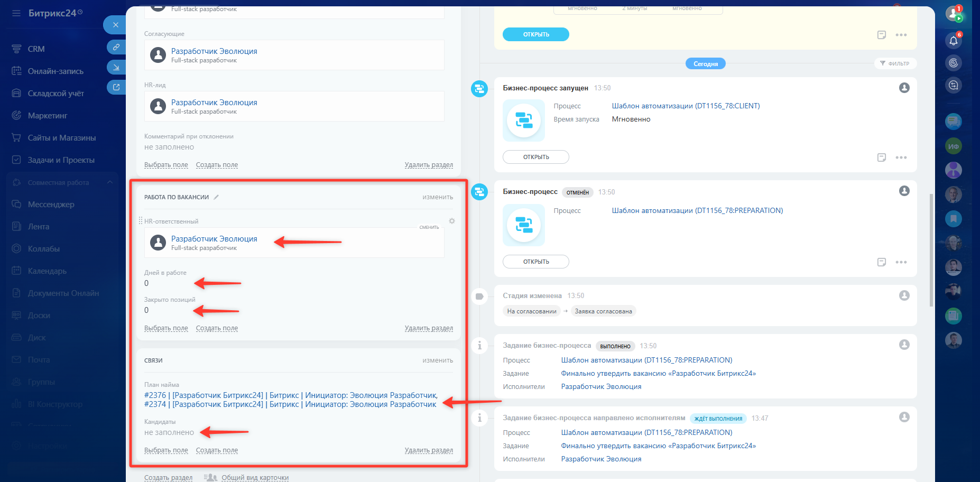Open HR-лид user Разработчик Эволюция
This screenshot has height=482, width=980.
tap(214, 103)
